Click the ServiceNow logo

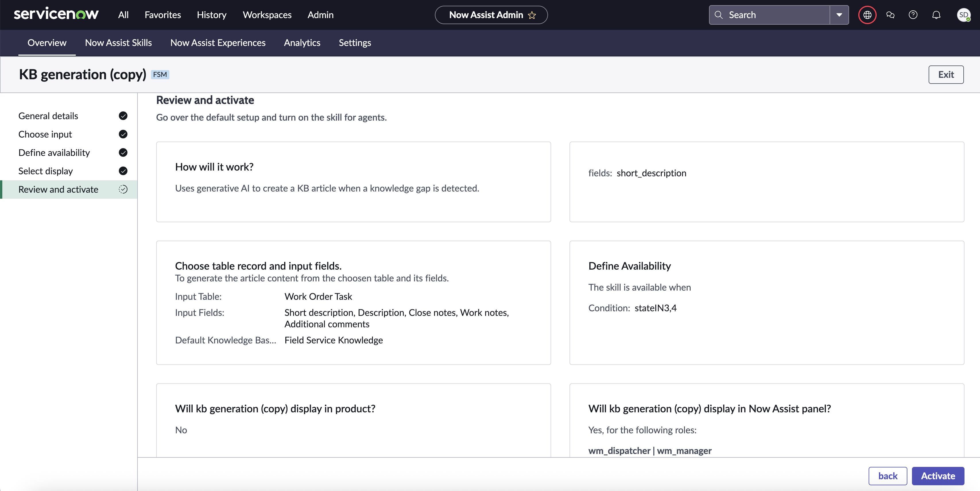pyautogui.click(x=56, y=14)
